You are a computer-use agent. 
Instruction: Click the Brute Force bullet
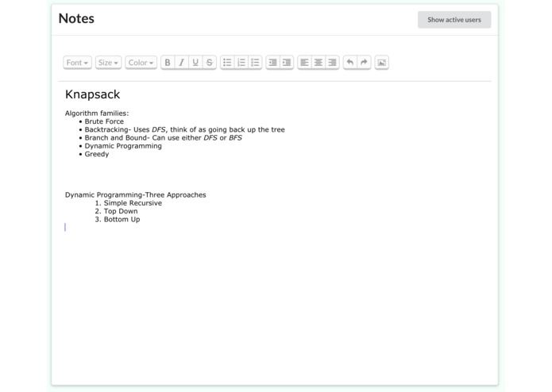pyautogui.click(x=104, y=121)
